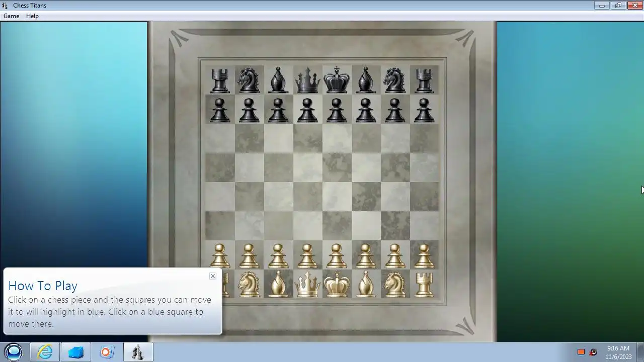Pick the white pawn on a2

220,255
